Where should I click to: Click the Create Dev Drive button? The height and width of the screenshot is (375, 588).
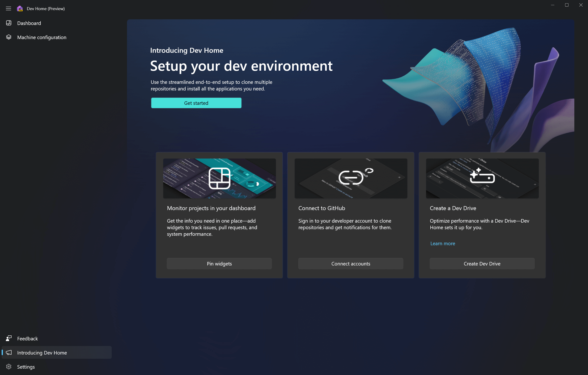[482, 264]
